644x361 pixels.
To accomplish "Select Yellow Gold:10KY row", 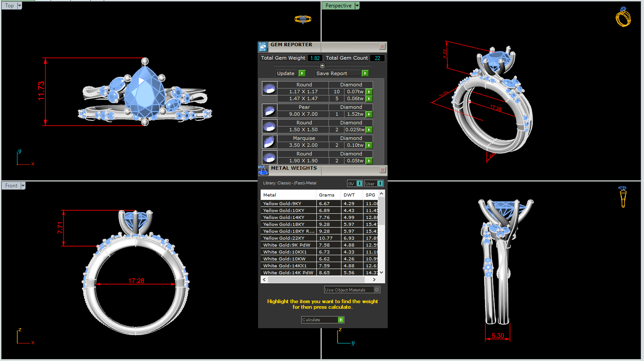I will (319, 210).
